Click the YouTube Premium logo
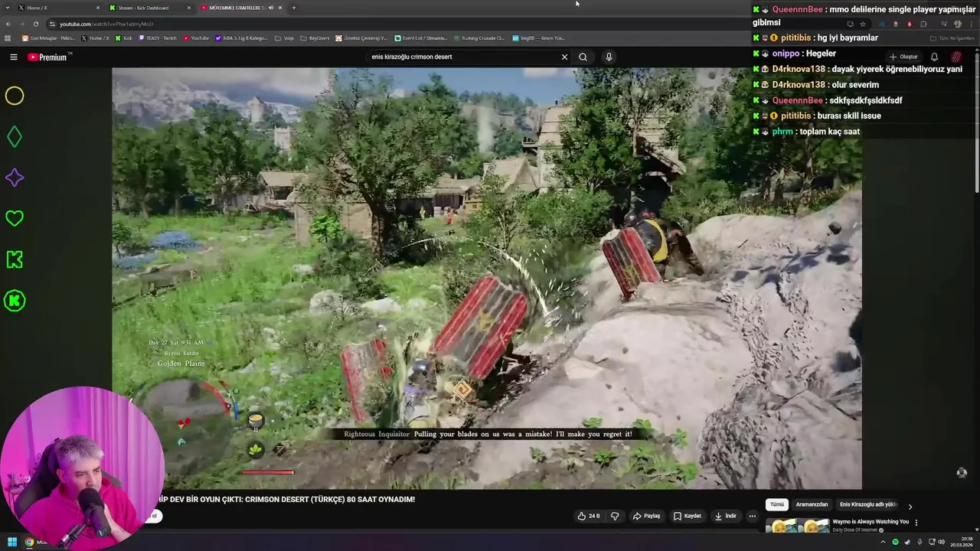The height and width of the screenshot is (551, 980). (x=49, y=57)
